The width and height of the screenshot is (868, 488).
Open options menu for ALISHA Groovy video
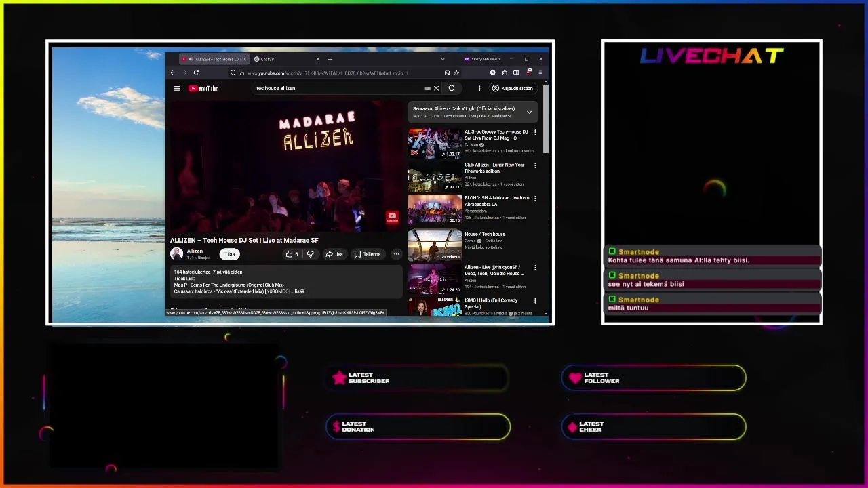535,132
